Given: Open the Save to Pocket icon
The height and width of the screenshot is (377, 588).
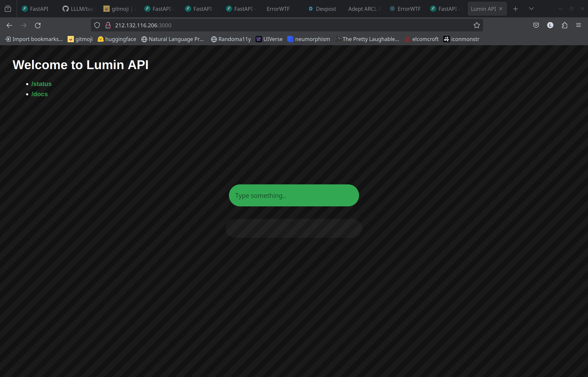Looking at the screenshot, I should 536,25.
